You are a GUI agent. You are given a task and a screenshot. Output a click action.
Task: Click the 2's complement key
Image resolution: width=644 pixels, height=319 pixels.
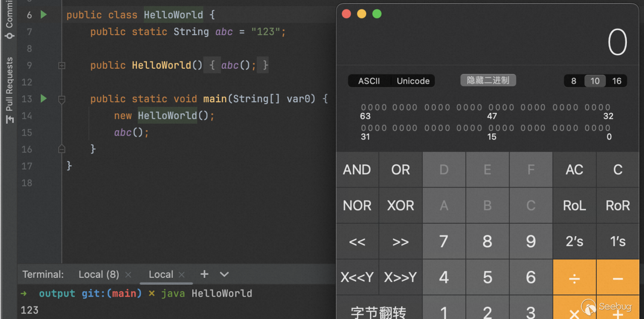click(x=574, y=242)
